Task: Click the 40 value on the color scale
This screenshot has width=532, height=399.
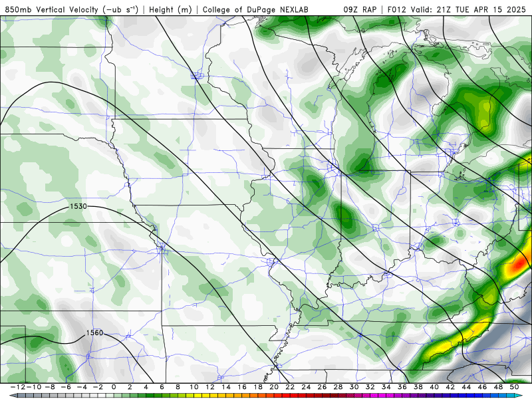Action: 434,387
